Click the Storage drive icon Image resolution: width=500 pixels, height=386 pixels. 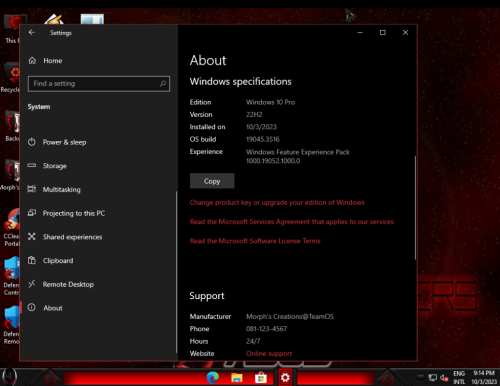click(32, 165)
